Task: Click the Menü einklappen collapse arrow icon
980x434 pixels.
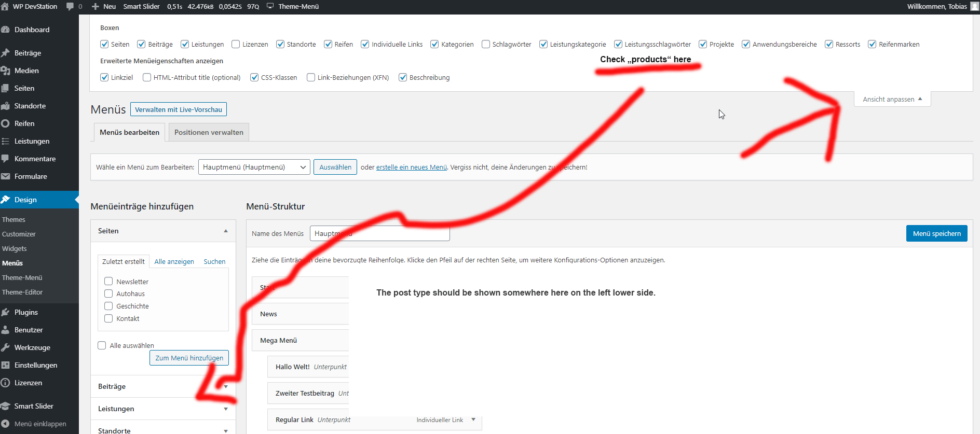Action: click(5, 424)
